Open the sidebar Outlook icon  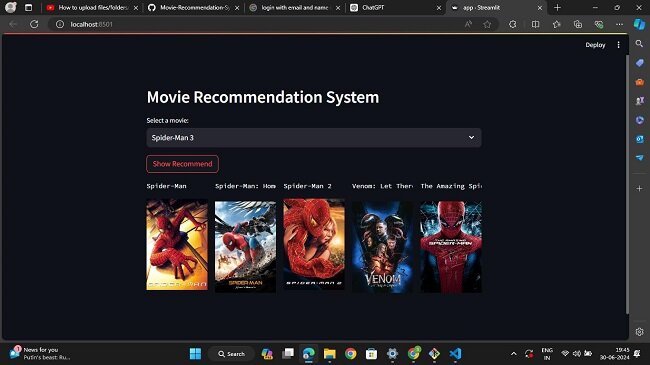(x=639, y=139)
